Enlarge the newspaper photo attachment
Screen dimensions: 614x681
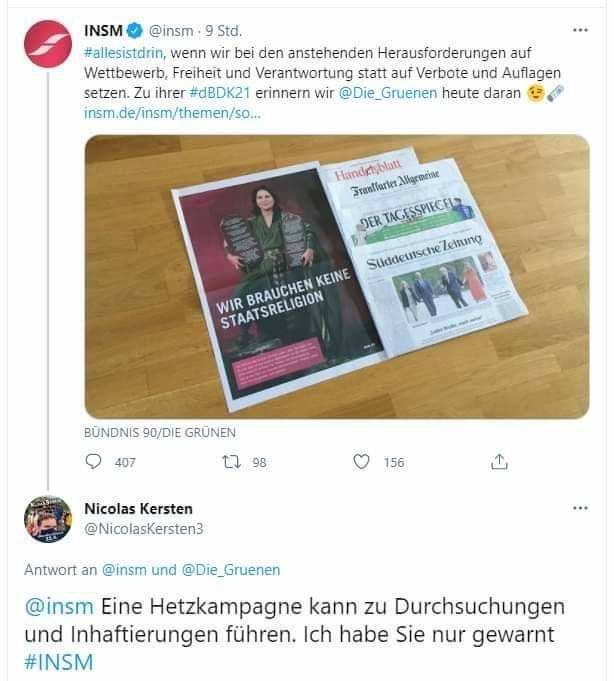point(337,277)
